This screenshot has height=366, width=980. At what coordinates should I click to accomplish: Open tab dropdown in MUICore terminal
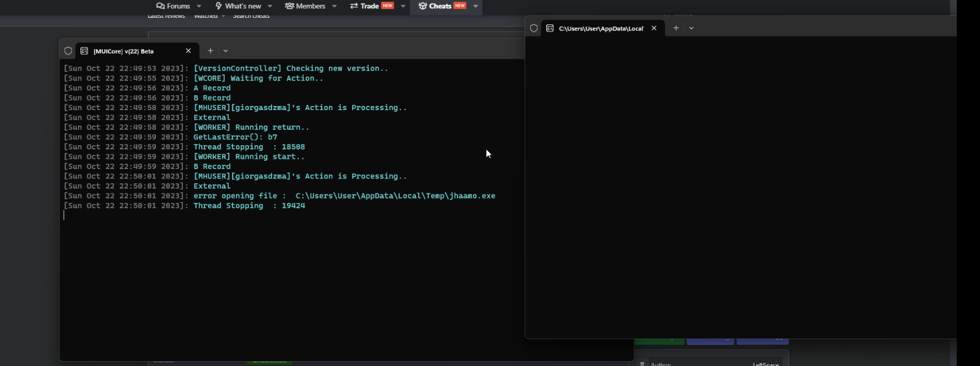click(226, 51)
